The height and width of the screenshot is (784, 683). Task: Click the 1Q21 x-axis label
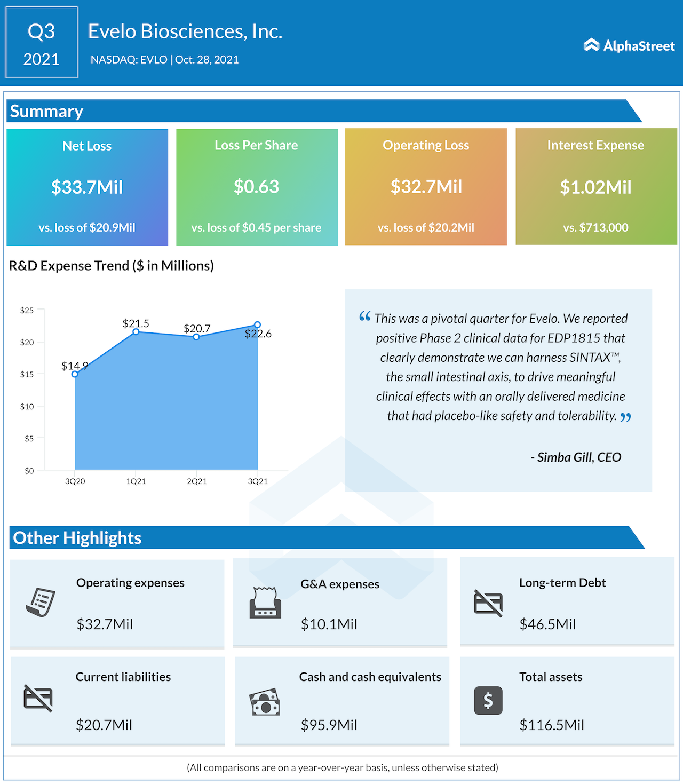click(136, 481)
